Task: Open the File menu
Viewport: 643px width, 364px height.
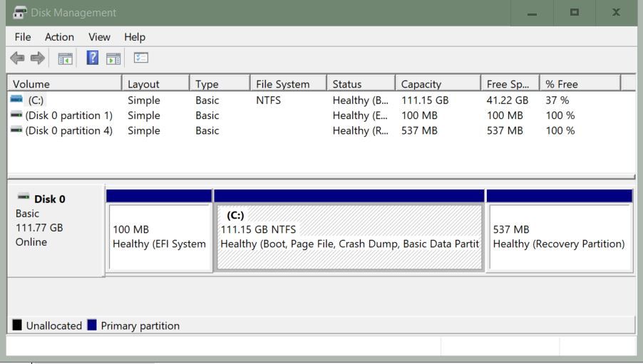Action: pos(23,37)
